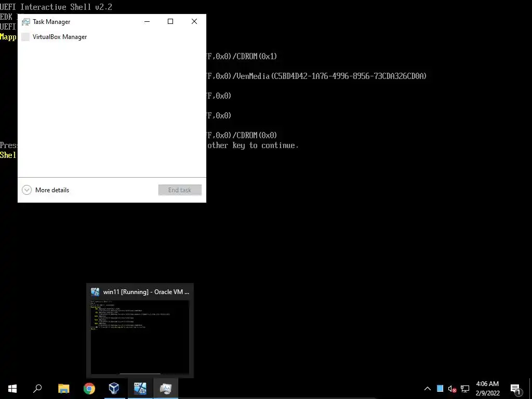Show hidden system tray icons

(x=428, y=389)
